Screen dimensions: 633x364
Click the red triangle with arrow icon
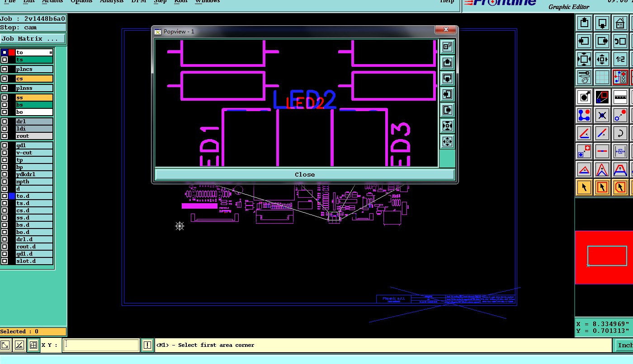coord(584,170)
